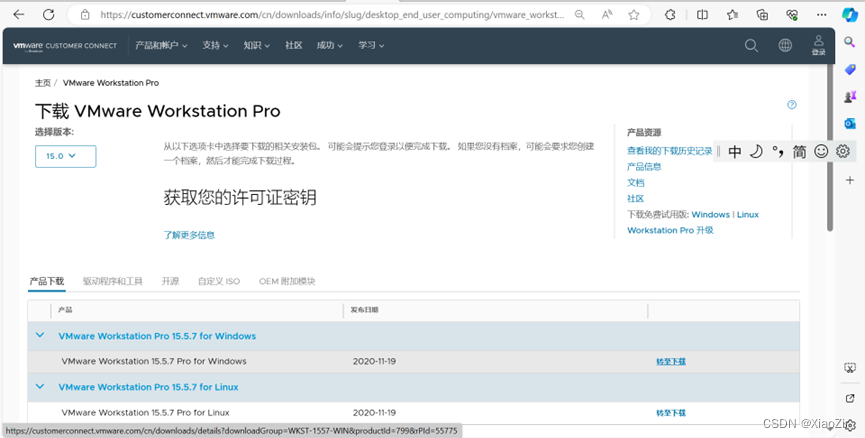Expand the 支持 menu
This screenshot has height=438, width=865.
tap(215, 46)
